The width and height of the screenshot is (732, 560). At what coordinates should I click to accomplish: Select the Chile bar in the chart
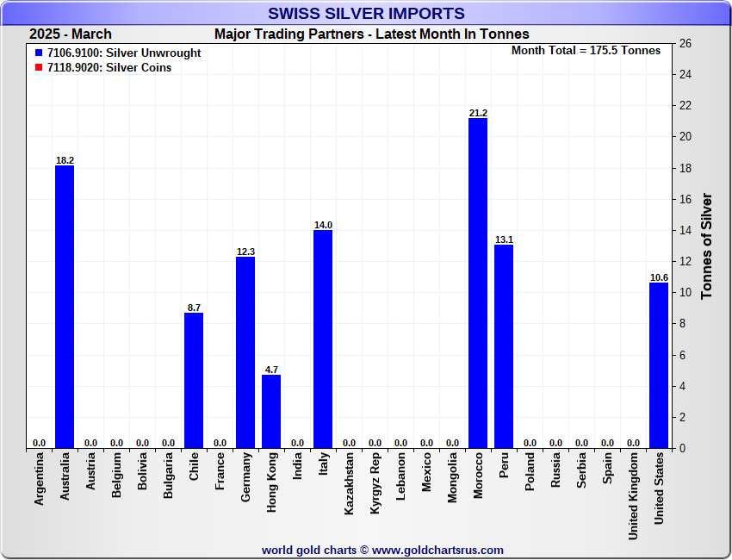(194, 381)
